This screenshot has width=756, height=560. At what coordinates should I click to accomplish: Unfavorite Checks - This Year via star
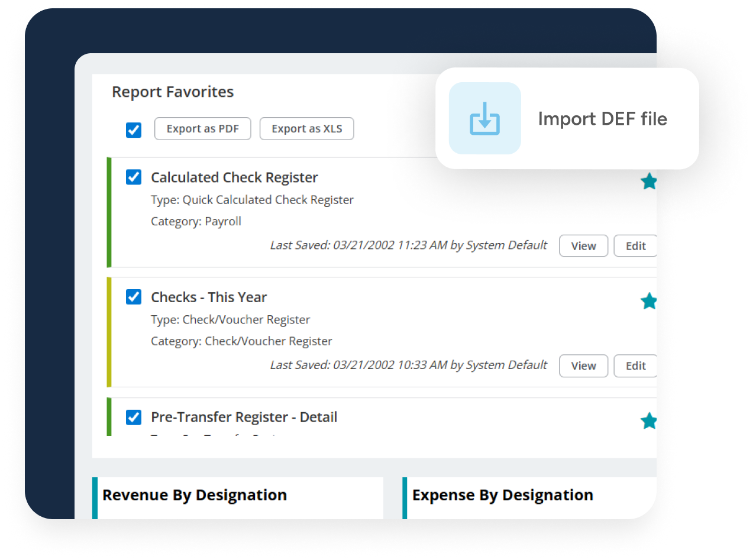point(649,301)
